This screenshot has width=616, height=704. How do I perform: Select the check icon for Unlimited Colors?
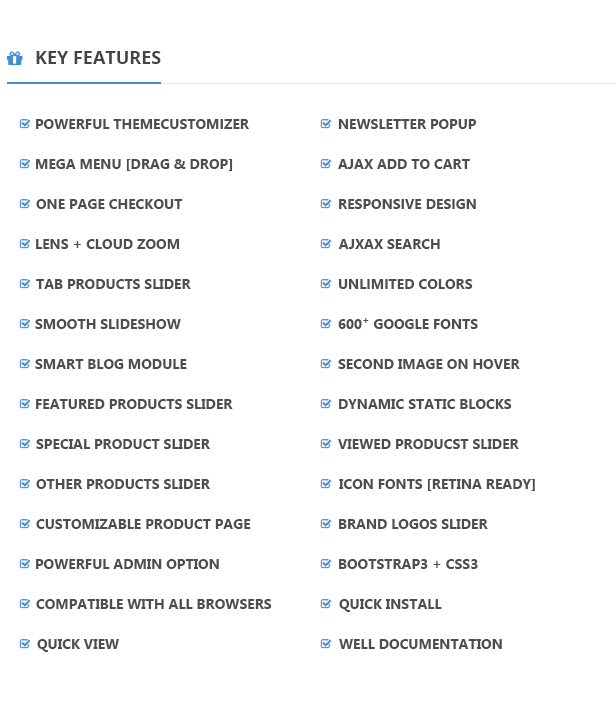tap(326, 283)
